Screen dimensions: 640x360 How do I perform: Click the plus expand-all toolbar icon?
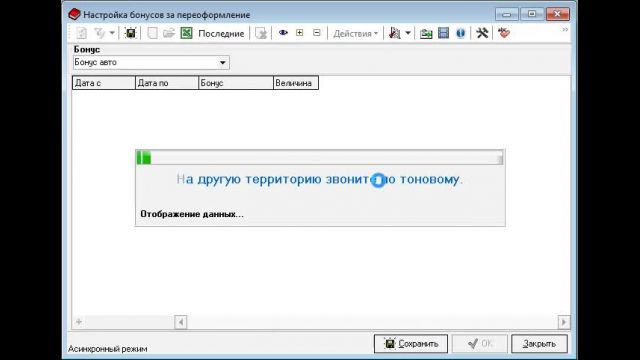(x=300, y=33)
